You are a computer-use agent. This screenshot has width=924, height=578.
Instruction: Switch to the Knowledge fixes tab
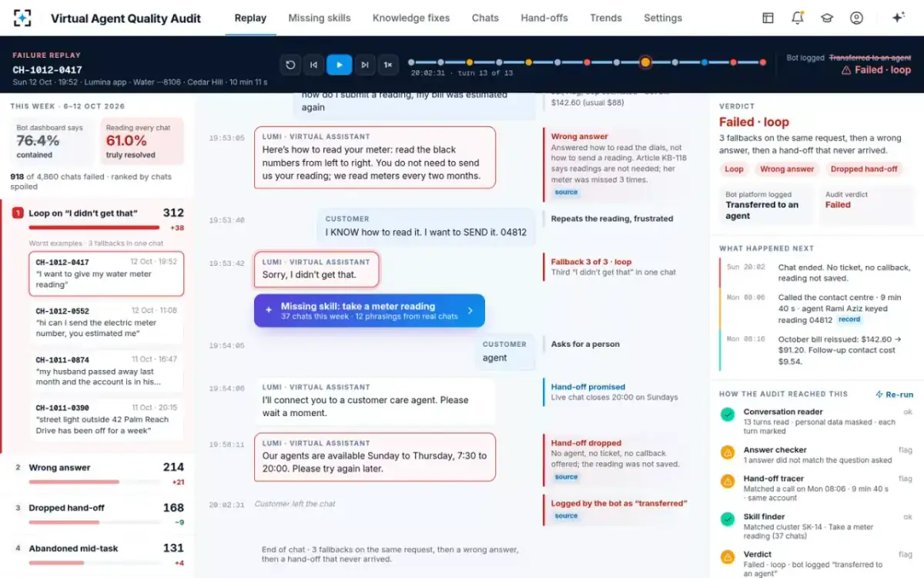click(x=411, y=18)
